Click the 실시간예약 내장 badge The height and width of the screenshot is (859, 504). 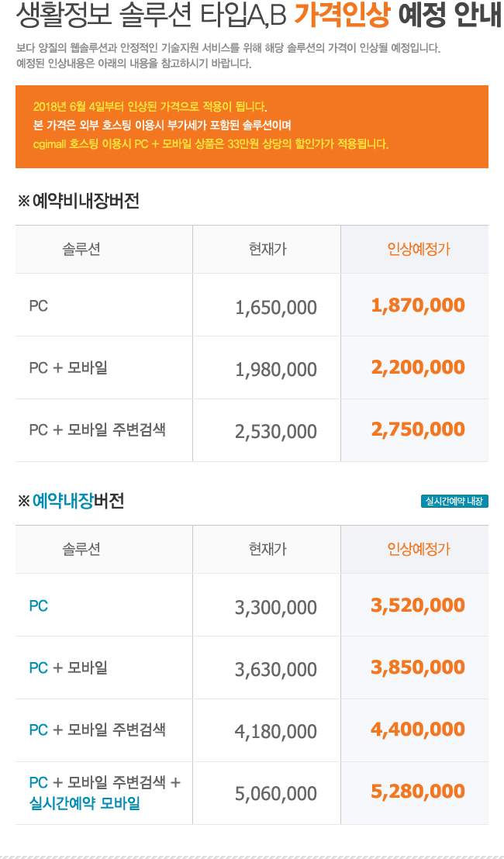454,501
